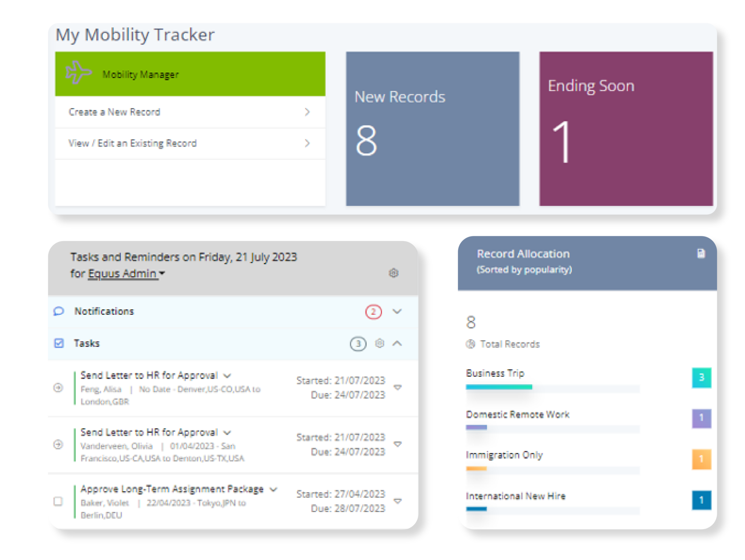The width and height of the screenshot is (745, 560).
Task: Expand the Notifications section
Action: tap(398, 311)
